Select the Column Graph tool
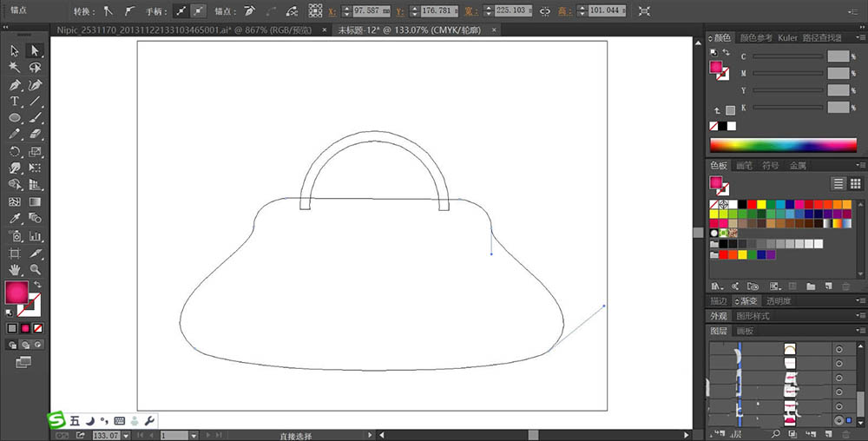Screen dimensions: 868x441 pyautogui.click(x=35, y=236)
